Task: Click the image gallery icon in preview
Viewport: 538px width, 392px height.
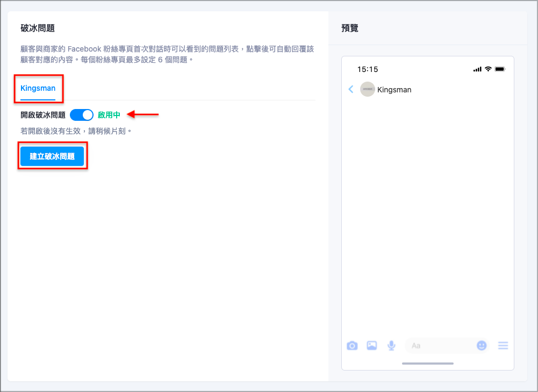Action: pyautogui.click(x=371, y=345)
